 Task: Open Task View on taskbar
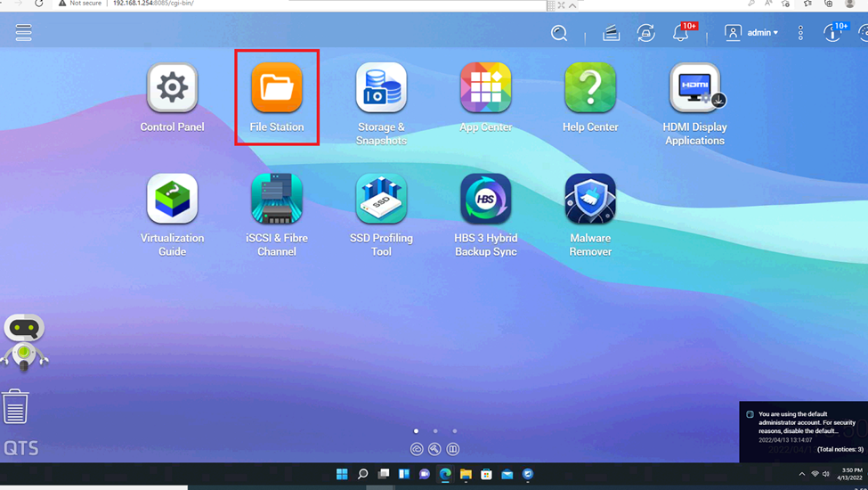[x=383, y=474]
